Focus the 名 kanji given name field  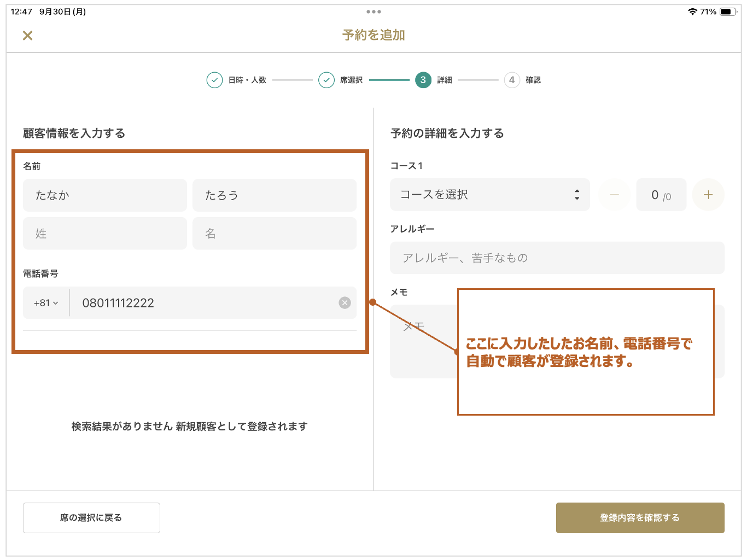click(x=275, y=234)
